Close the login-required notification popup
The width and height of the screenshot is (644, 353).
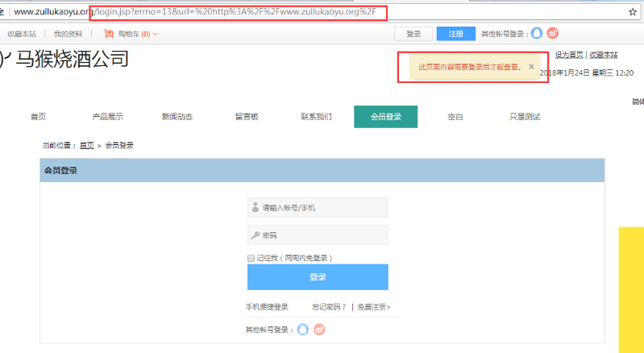(531, 67)
